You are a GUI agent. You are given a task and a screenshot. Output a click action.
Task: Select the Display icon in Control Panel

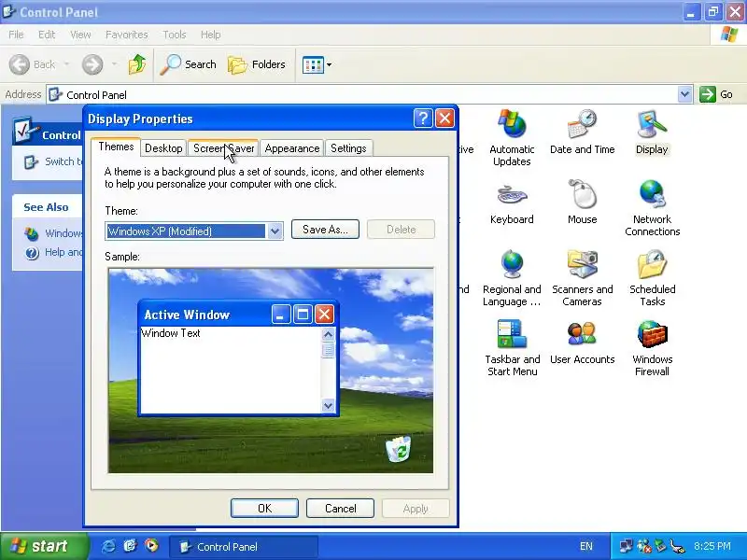pyautogui.click(x=652, y=132)
